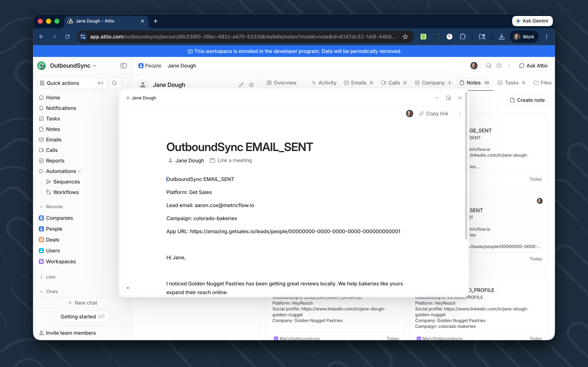Switch to the Activity tab
This screenshot has height=367, width=588.
point(324,83)
